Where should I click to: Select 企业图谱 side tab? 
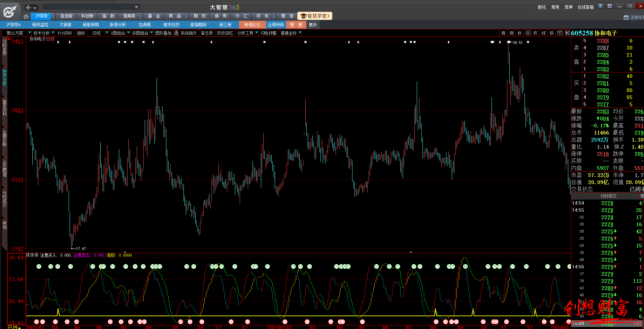pyautogui.click(x=4, y=169)
